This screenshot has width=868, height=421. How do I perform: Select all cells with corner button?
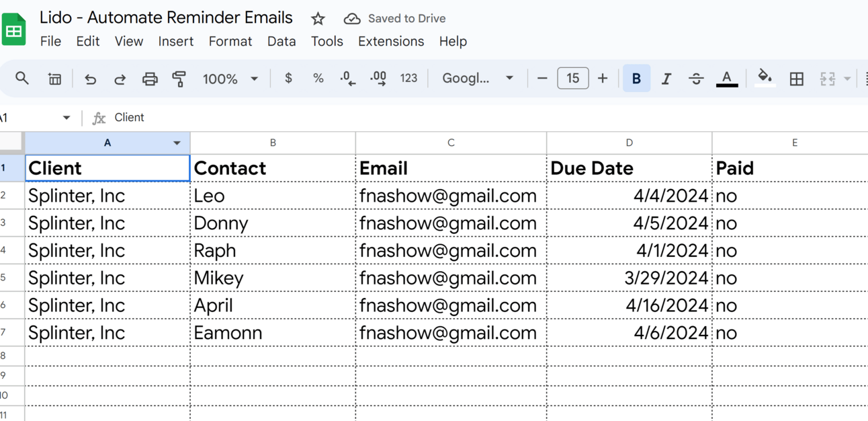pos(12,143)
